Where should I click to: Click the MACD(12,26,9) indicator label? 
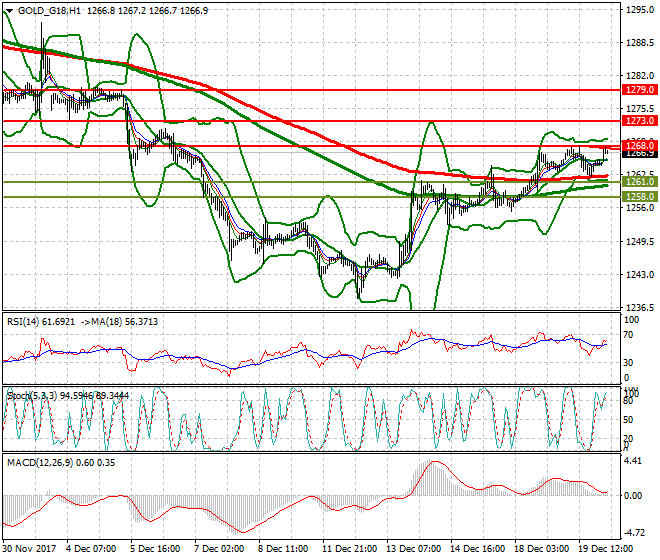(x=38, y=463)
